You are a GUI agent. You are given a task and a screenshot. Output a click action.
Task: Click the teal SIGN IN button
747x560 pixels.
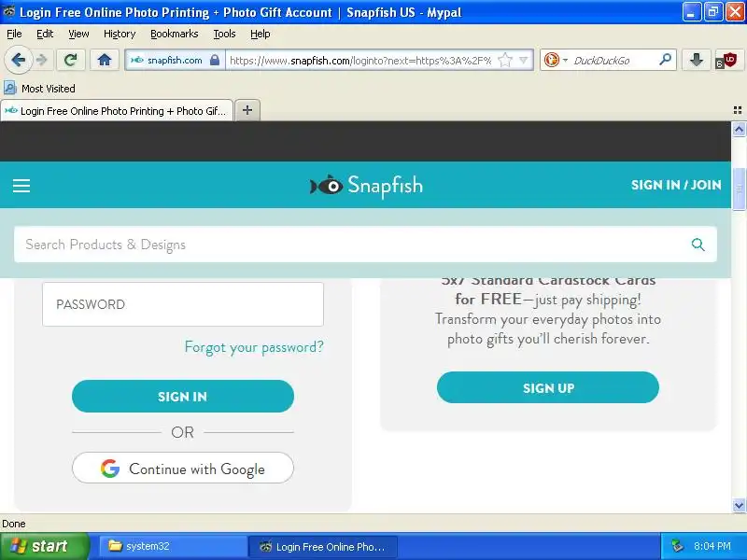click(x=183, y=396)
